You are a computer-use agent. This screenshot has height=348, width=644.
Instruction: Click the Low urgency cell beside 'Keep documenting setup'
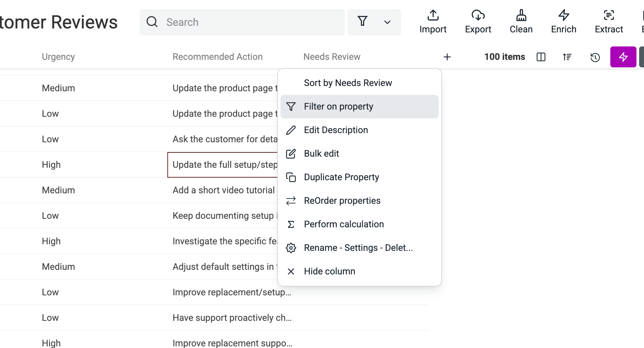[x=50, y=216]
